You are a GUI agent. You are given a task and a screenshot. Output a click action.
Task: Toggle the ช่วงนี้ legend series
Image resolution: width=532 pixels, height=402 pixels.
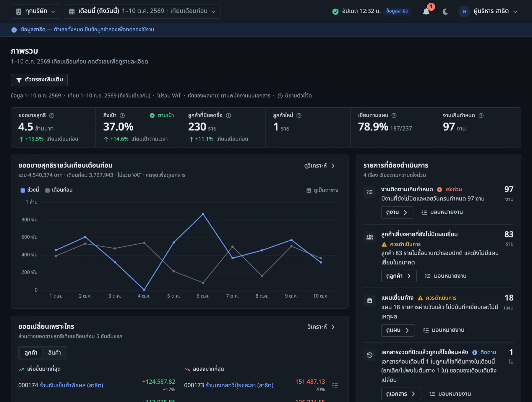[x=30, y=190]
